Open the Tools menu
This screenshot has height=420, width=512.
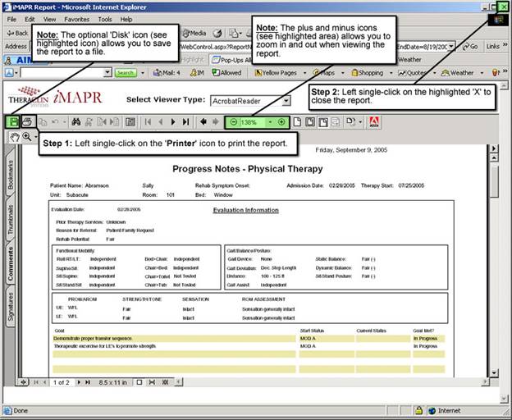tap(105, 19)
